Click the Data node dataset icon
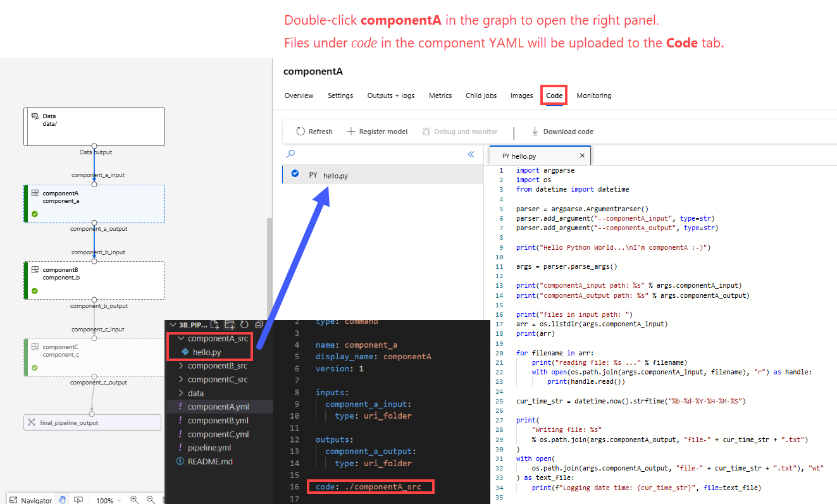 point(35,116)
